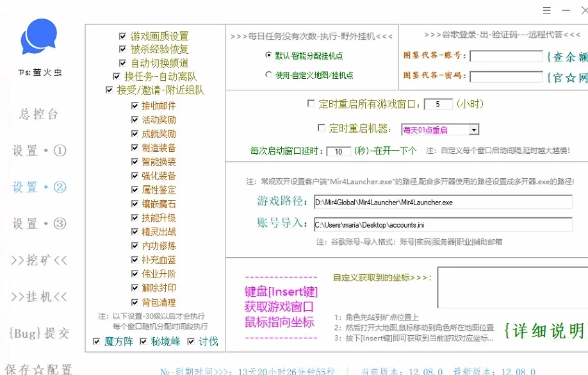
Task: Click 当前版本: 12.08.0 text
Action: (402, 371)
